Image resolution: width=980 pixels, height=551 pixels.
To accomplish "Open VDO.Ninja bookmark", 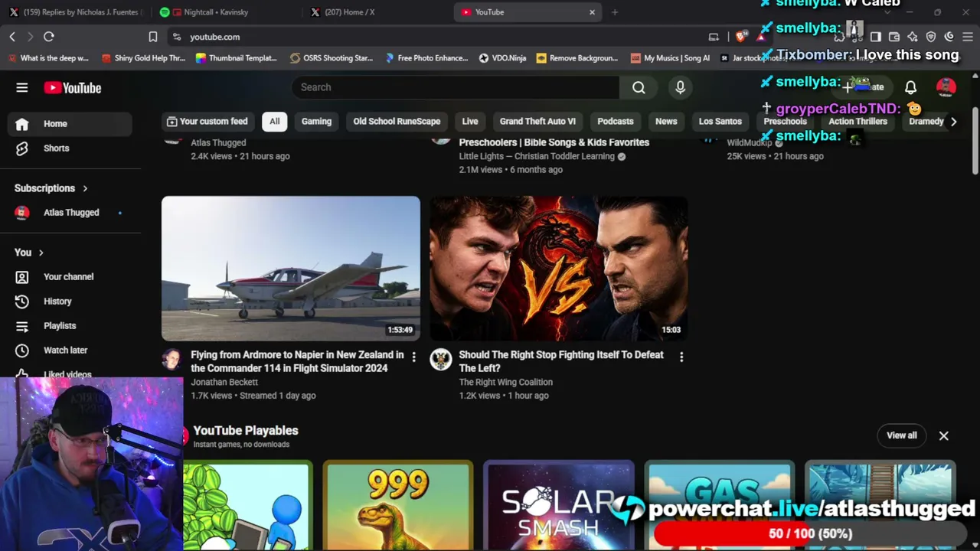I will (502, 58).
